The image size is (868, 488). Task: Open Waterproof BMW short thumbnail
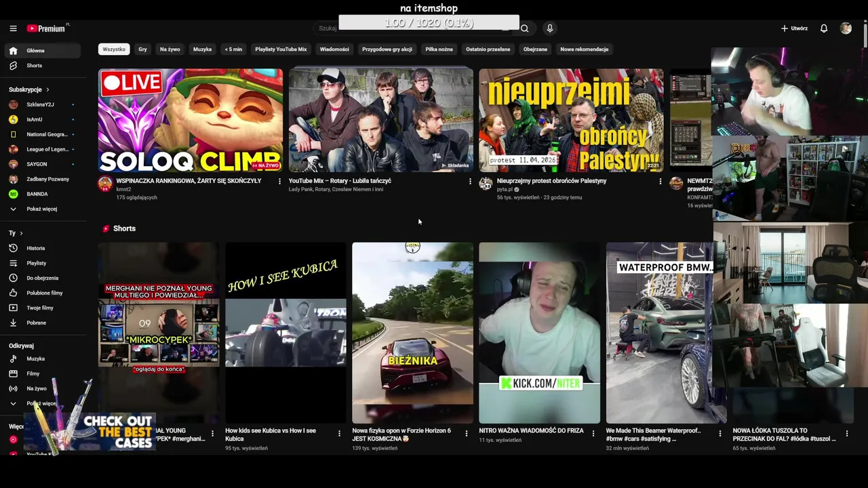666,333
